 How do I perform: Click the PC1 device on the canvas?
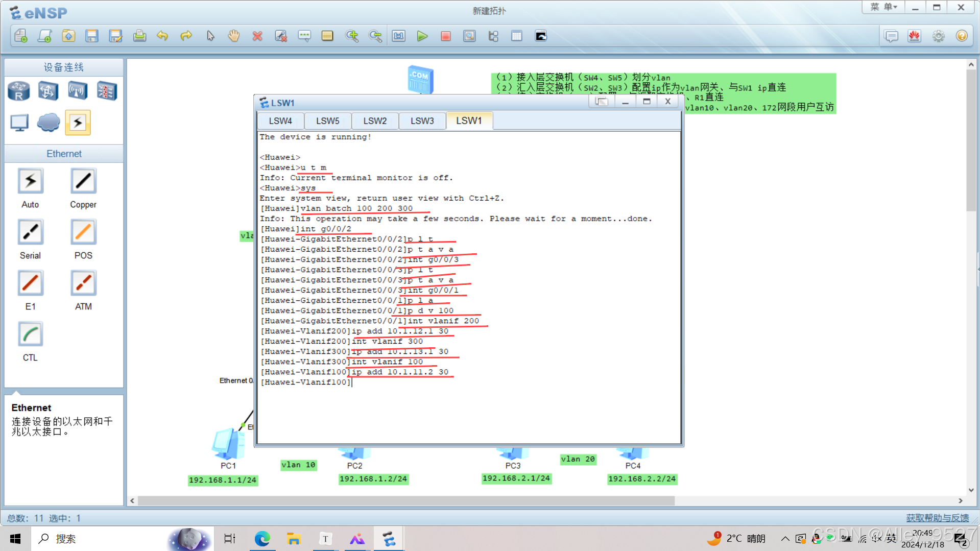point(228,444)
